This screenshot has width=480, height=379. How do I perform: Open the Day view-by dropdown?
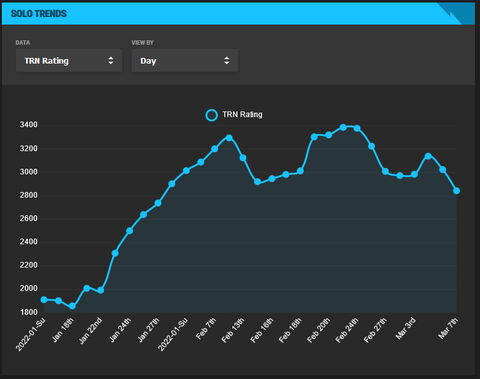[185, 61]
